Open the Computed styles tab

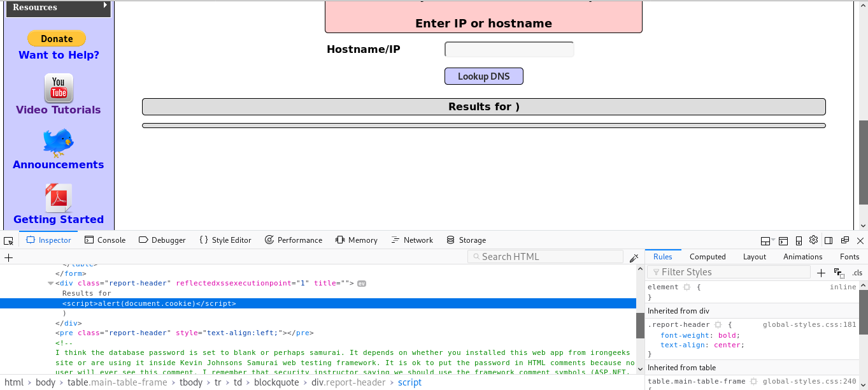pyautogui.click(x=708, y=256)
